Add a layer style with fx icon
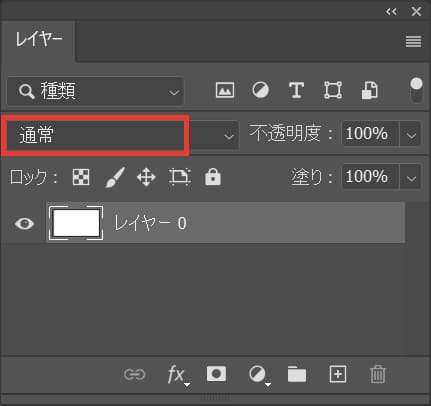The image size is (431, 406). (x=177, y=375)
